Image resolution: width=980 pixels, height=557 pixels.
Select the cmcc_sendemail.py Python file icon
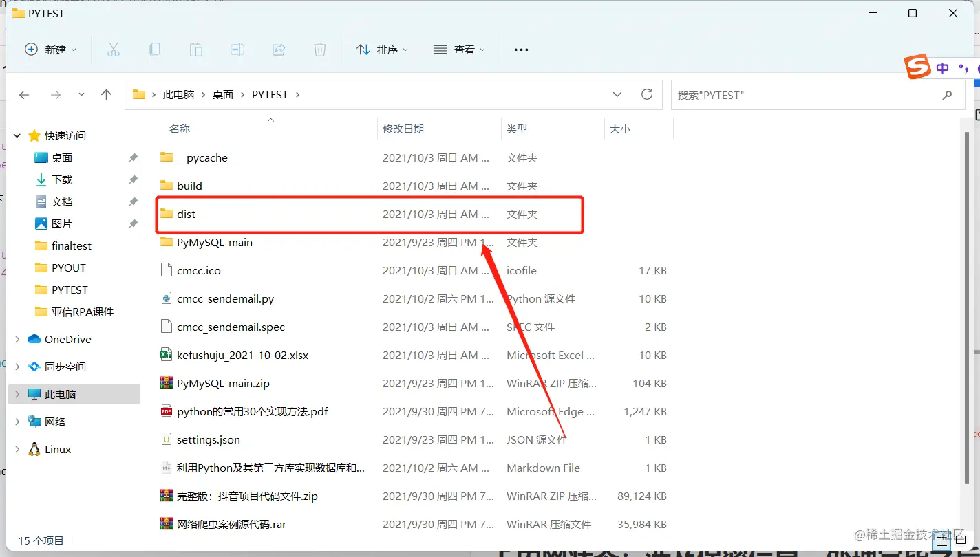tap(166, 298)
